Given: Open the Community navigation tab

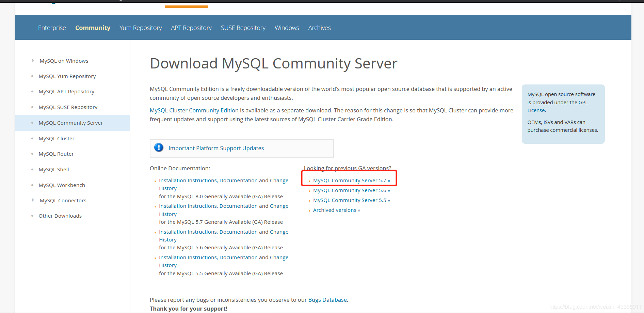Looking at the screenshot, I should coord(93,28).
